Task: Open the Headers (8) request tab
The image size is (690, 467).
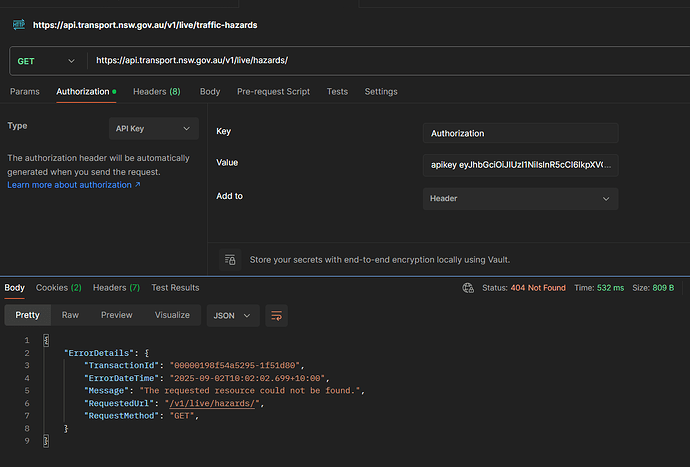Action: [x=156, y=91]
